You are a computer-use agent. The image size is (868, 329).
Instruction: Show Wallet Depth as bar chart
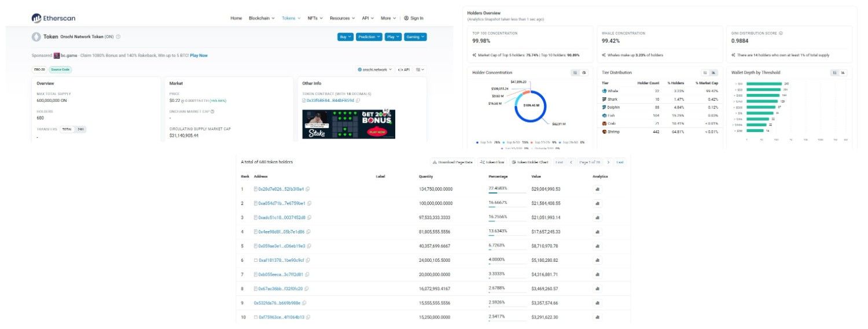click(843, 72)
